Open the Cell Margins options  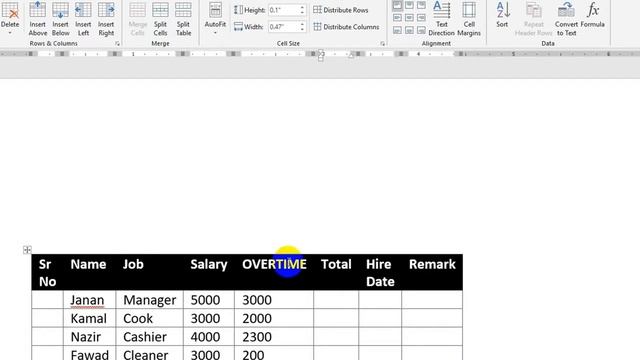pos(469,19)
